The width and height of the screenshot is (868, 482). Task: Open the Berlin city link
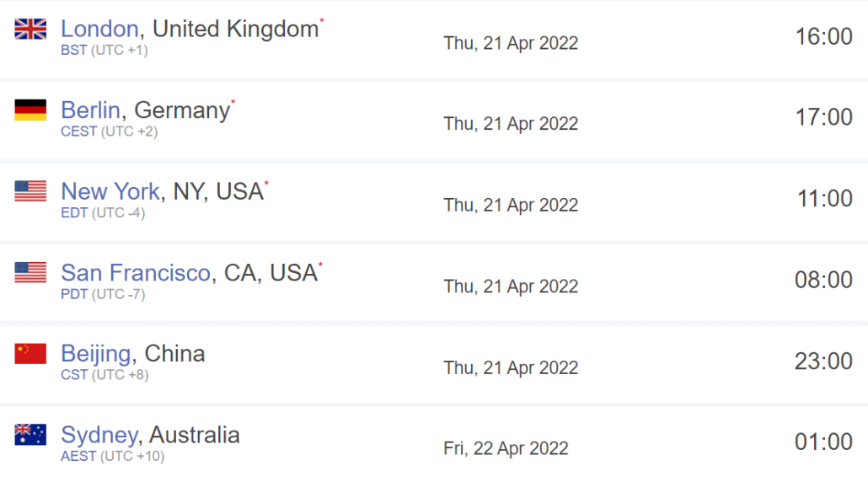click(x=90, y=110)
